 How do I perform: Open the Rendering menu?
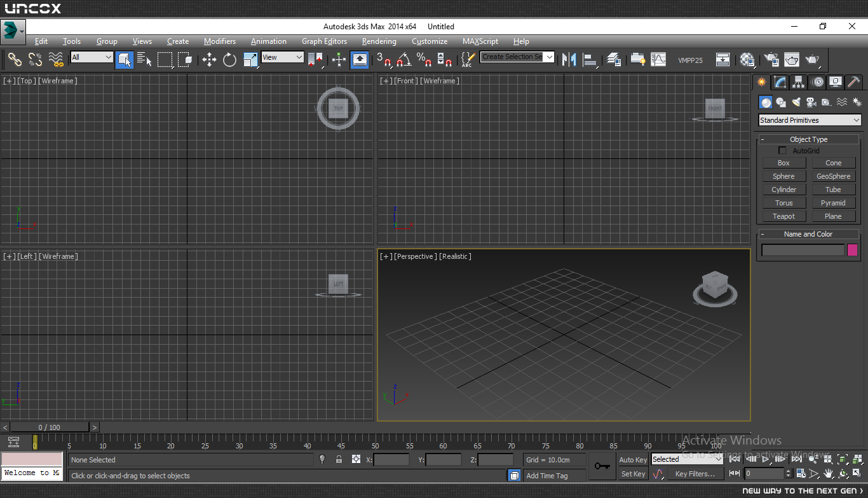tap(379, 41)
